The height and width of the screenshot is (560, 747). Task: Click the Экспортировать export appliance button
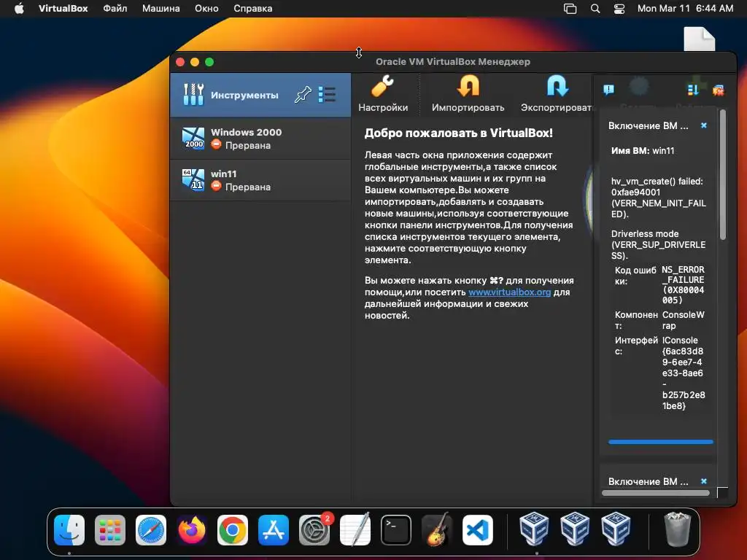[x=555, y=94]
